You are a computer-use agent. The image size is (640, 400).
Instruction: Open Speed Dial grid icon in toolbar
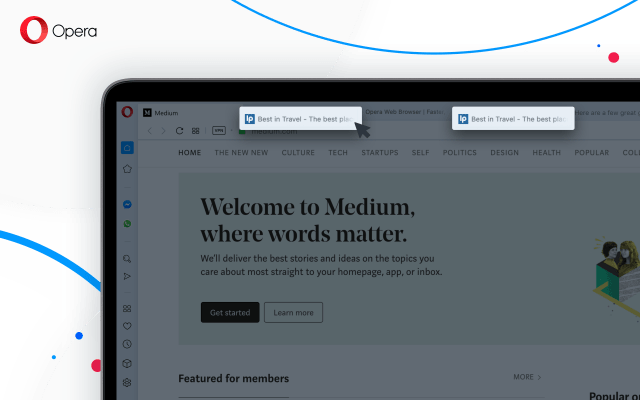click(196, 131)
